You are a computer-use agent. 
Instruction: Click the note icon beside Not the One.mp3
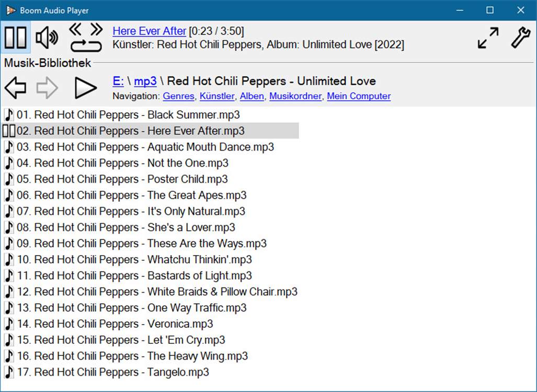tap(9, 163)
